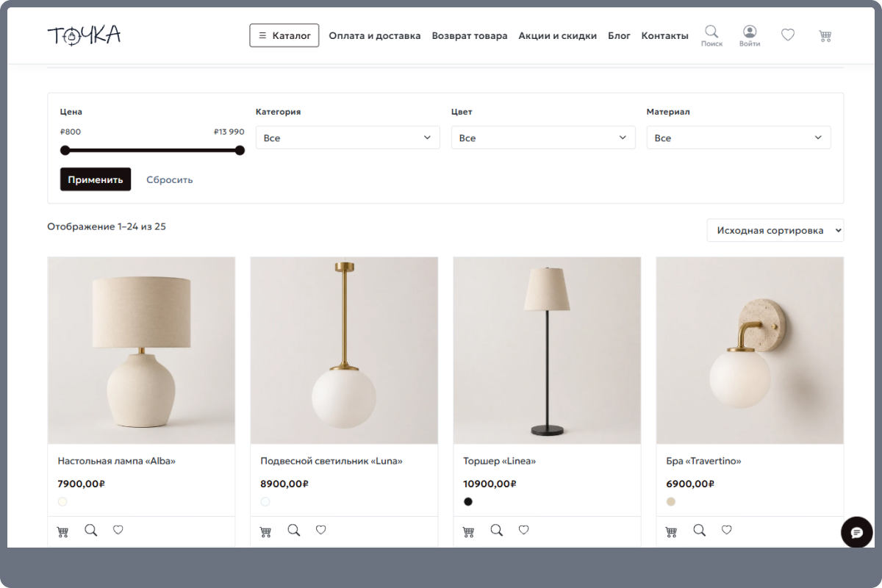Click the «Alba» table lamp product image
Viewport: 882px width, 588px height.
[141, 351]
